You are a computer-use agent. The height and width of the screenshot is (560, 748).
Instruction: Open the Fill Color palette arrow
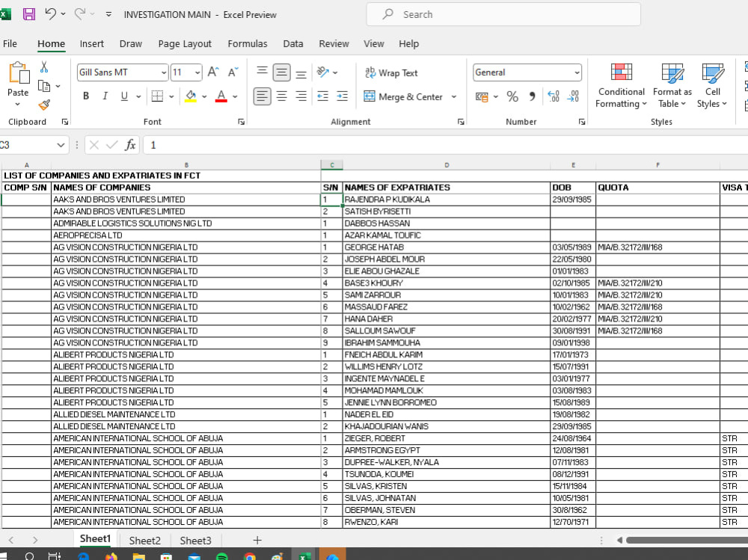tap(204, 96)
